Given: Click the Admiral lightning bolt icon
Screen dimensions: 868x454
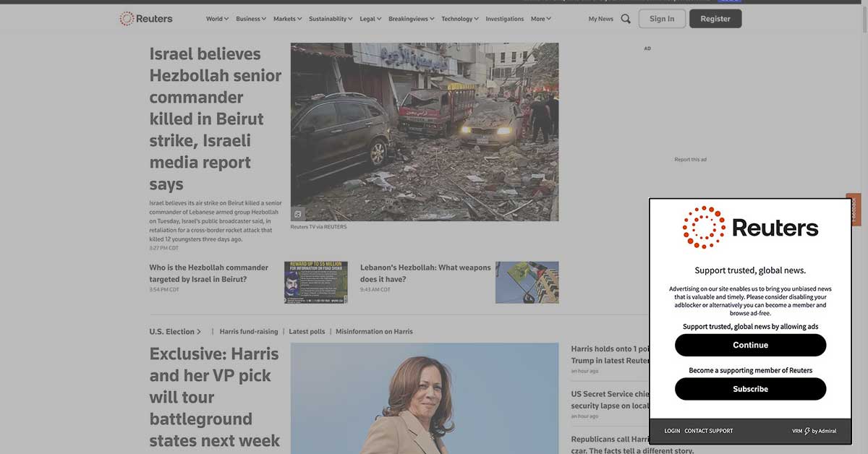Looking at the screenshot, I should point(807,431).
